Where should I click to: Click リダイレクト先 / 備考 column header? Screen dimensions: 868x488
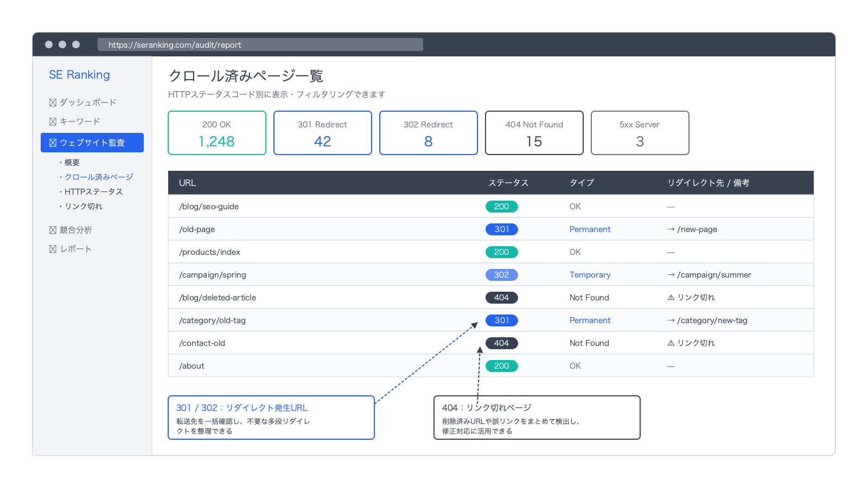point(709,183)
